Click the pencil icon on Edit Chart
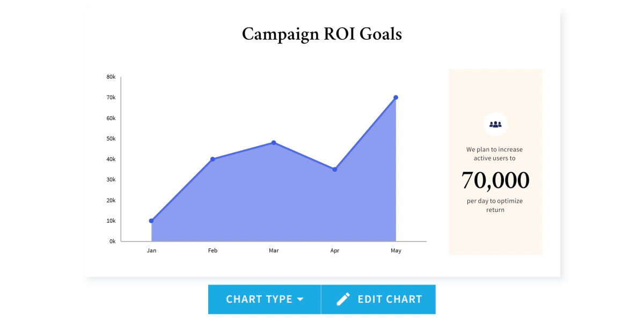This screenshot has width=644, height=322. pyautogui.click(x=343, y=299)
